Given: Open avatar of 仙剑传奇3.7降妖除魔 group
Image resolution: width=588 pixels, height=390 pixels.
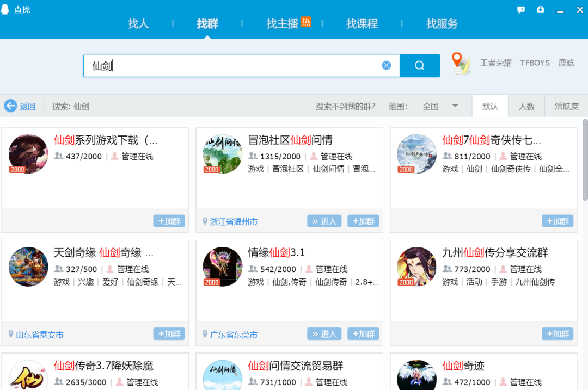Looking at the screenshot, I should pyautogui.click(x=28, y=375).
